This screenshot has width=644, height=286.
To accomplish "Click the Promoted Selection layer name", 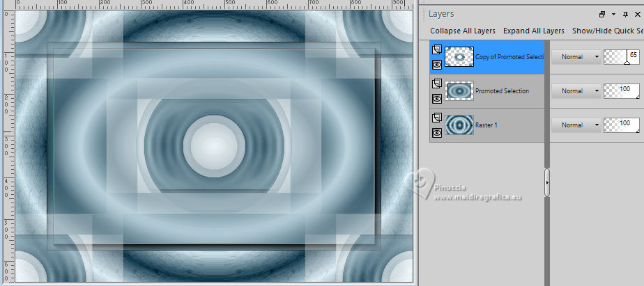I will pos(502,91).
